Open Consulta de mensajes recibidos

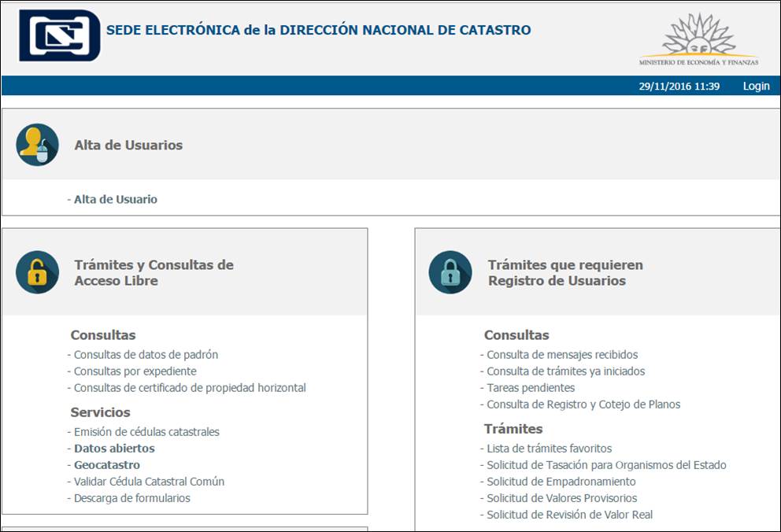[561, 354]
